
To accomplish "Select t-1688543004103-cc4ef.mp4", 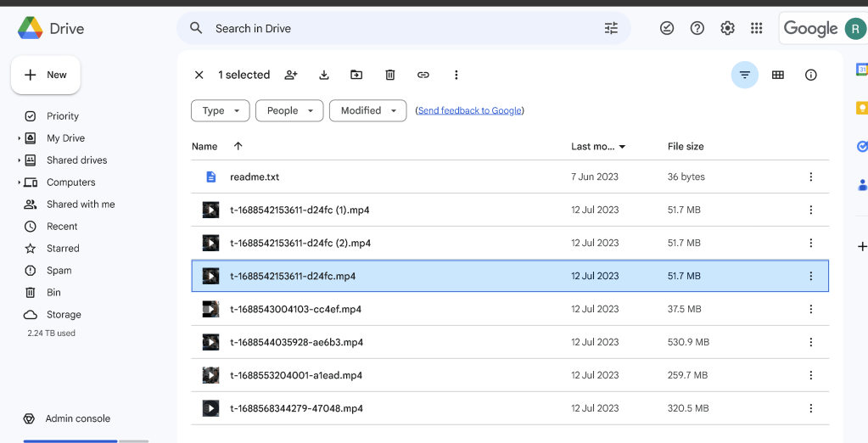I will point(510,309).
